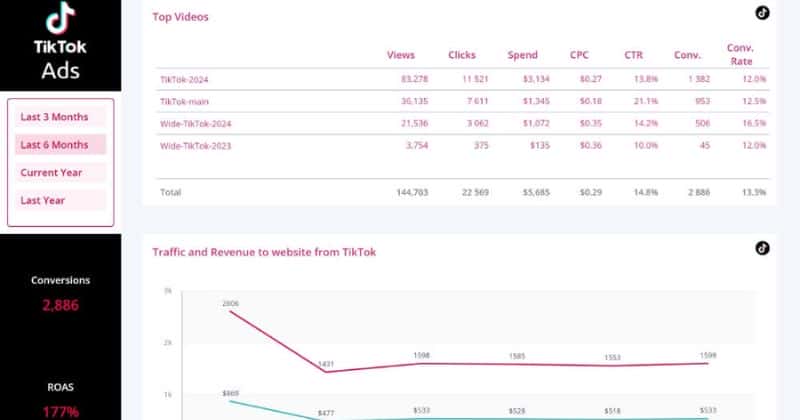Choose the Last Year date range
800x420 pixels.
click(x=60, y=201)
